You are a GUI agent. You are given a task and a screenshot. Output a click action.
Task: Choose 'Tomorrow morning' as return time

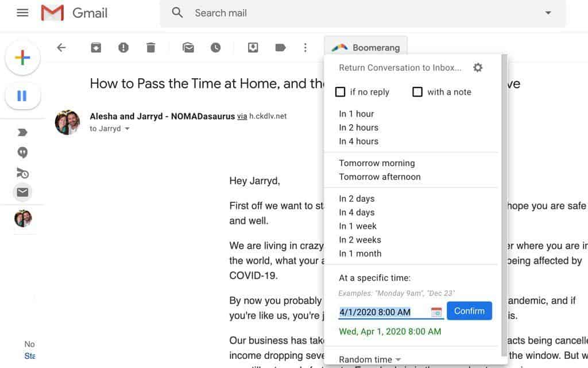click(377, 163)
